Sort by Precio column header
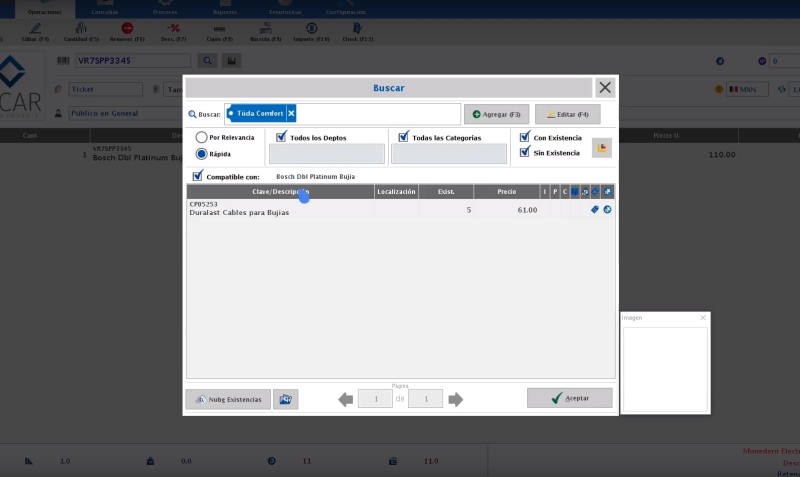Viewport: 800px width, 477px height. [x=507, y=192]
